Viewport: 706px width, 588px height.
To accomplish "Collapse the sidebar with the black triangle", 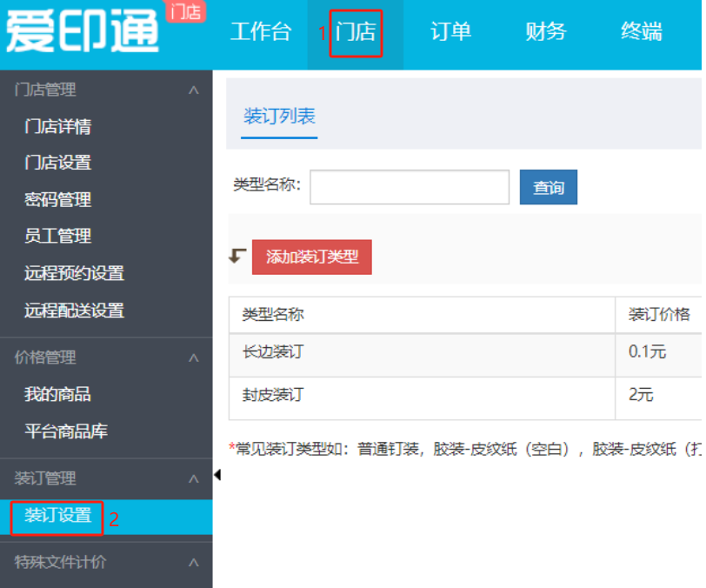I will pyautogui.click(x=217, y=475).
